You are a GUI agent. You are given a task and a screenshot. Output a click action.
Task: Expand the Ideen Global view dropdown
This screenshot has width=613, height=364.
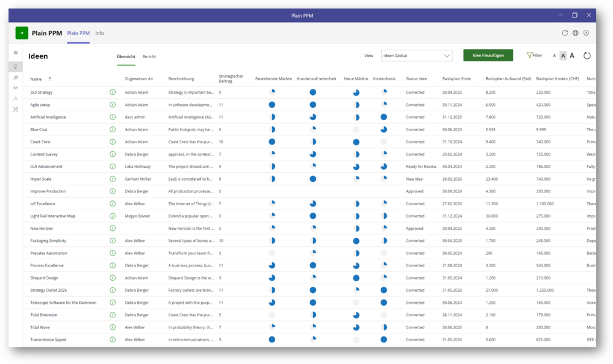point(417,56)
